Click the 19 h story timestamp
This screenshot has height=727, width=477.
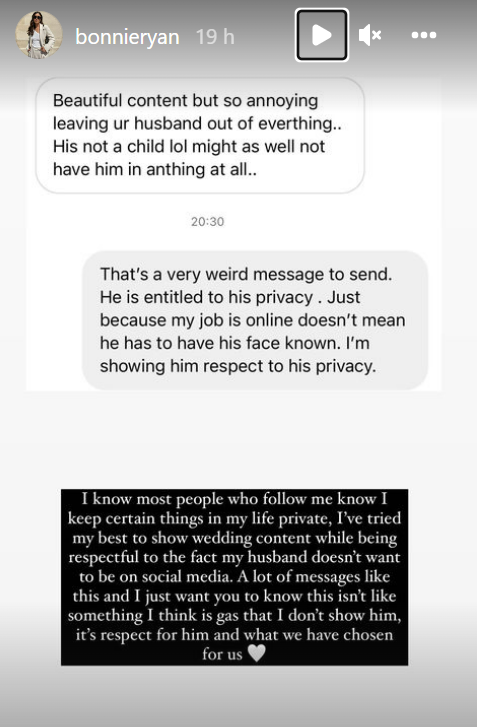(x=215, y=37)
